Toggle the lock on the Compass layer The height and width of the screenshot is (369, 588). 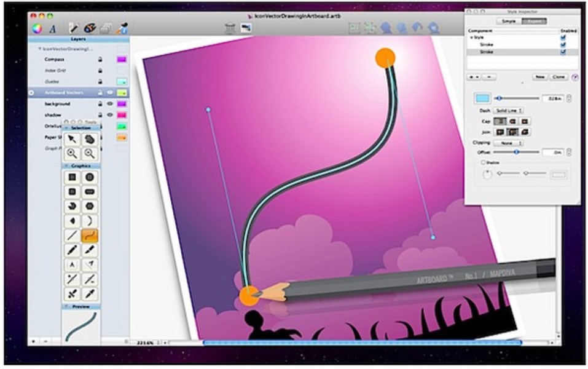(x=100, y=59)
